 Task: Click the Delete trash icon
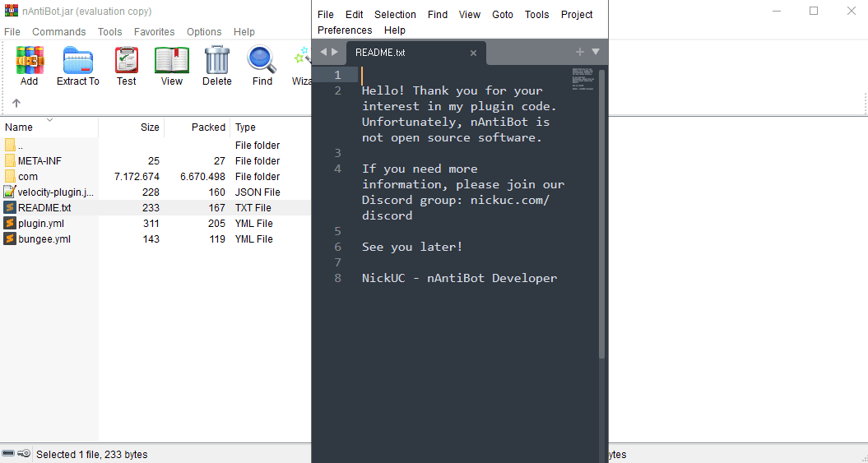216,60
